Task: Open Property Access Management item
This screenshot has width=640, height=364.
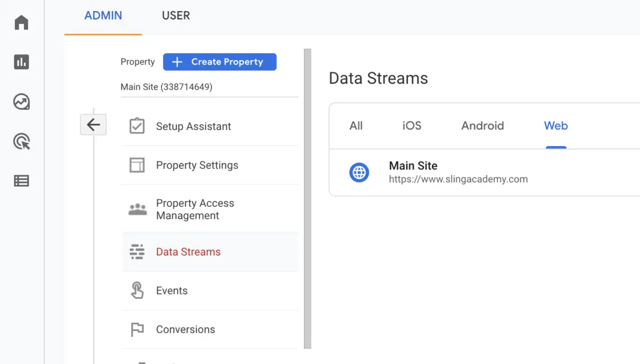Action: [211, 209]
